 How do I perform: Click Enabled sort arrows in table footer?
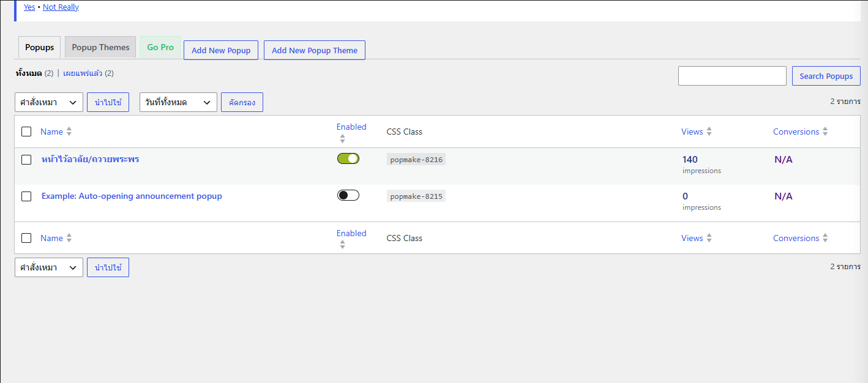[342, 245]
